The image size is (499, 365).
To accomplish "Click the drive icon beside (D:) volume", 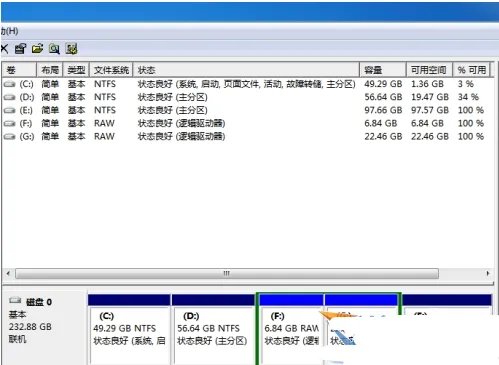I will 9,97.
